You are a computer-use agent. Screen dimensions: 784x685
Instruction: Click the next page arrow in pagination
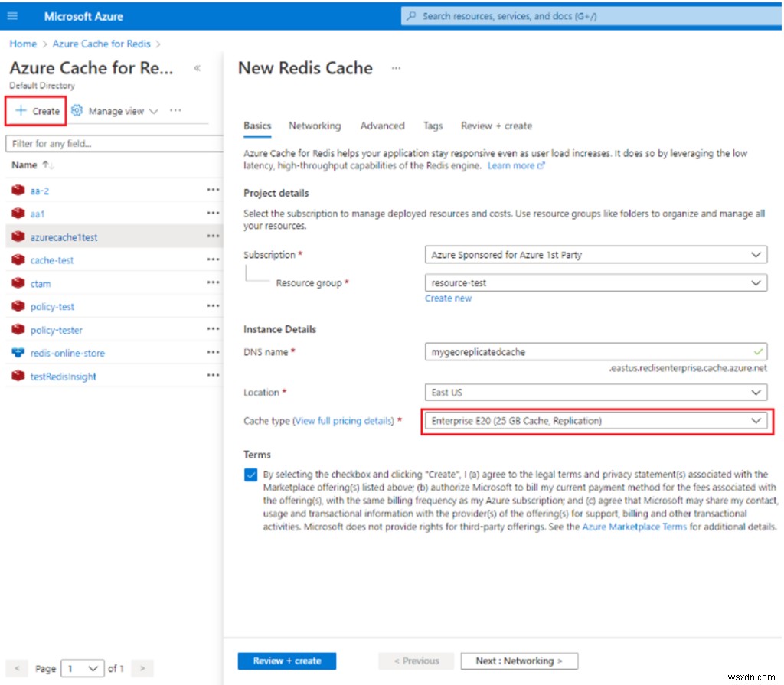click(x=142, y=668)
